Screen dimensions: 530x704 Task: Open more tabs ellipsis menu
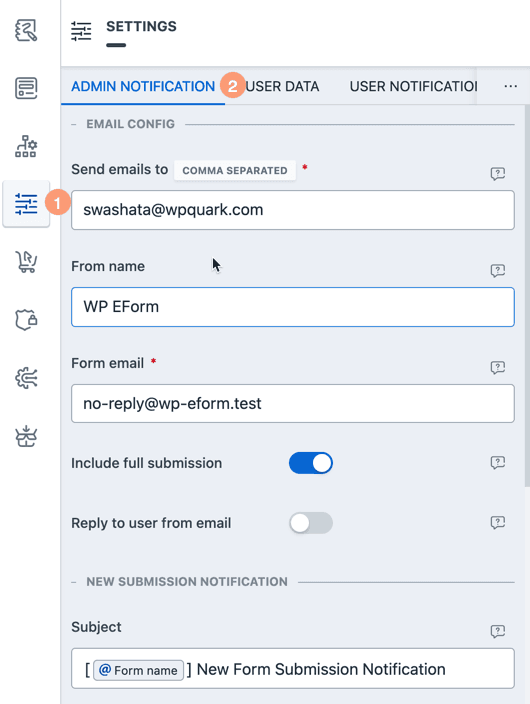coord(511,86)
